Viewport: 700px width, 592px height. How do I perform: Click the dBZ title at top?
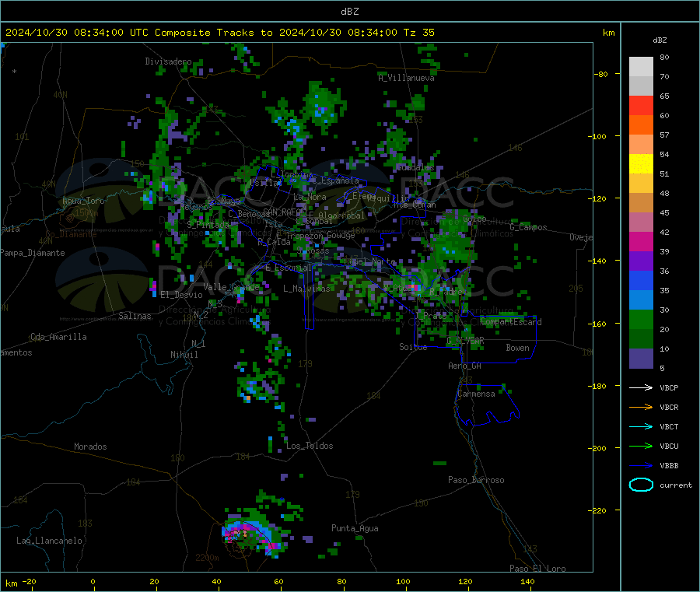pyautogui.click(x=349, y=12)
